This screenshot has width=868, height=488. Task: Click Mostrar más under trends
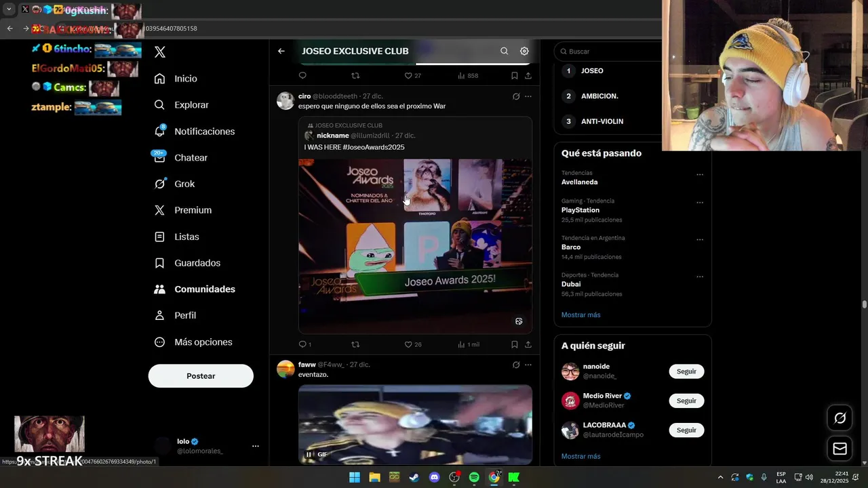[581, 315]
